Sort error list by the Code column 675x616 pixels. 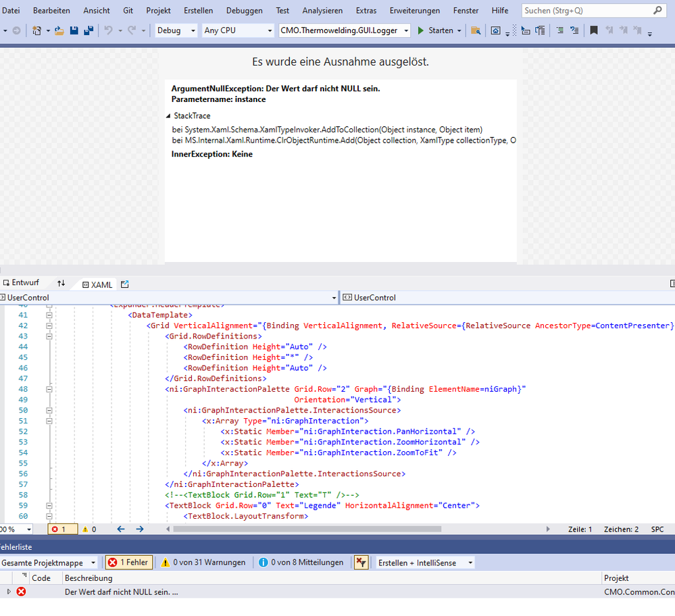click(x=41, y=578)
